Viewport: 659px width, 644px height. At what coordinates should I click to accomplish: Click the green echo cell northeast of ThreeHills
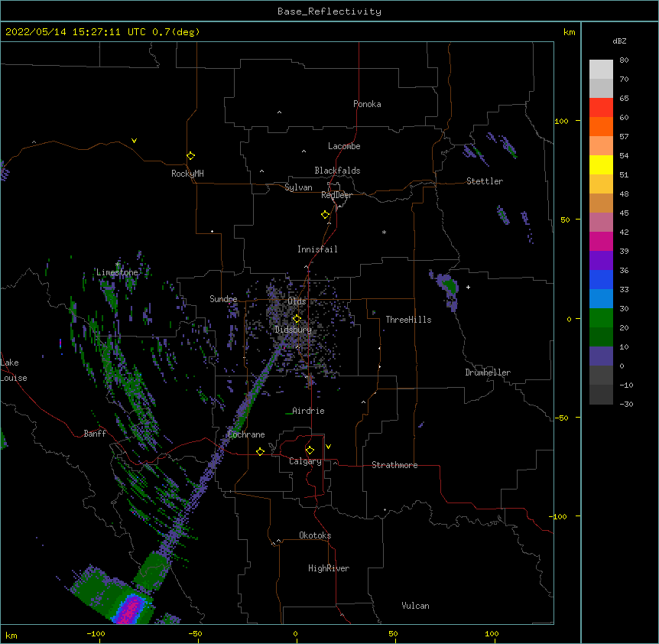click(450, 285)
